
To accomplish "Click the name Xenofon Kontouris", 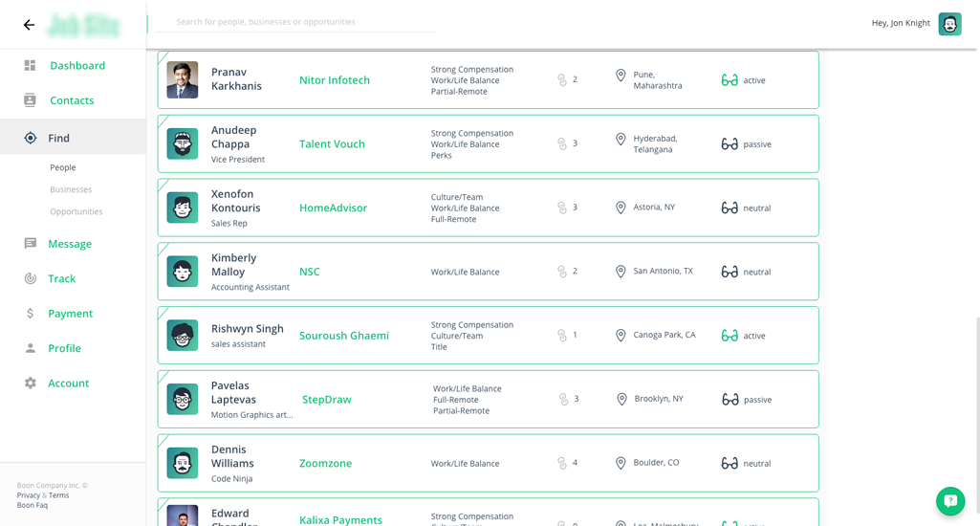I will point(235,201).
